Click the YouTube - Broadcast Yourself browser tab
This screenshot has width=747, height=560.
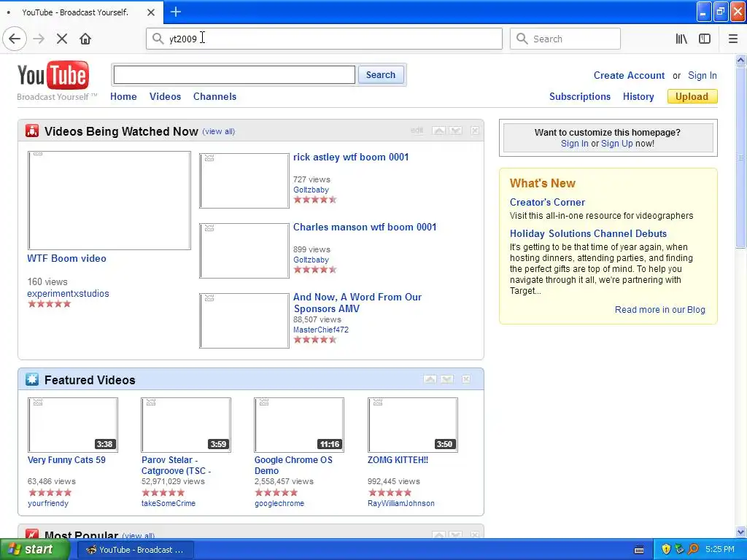coord(82,12)
